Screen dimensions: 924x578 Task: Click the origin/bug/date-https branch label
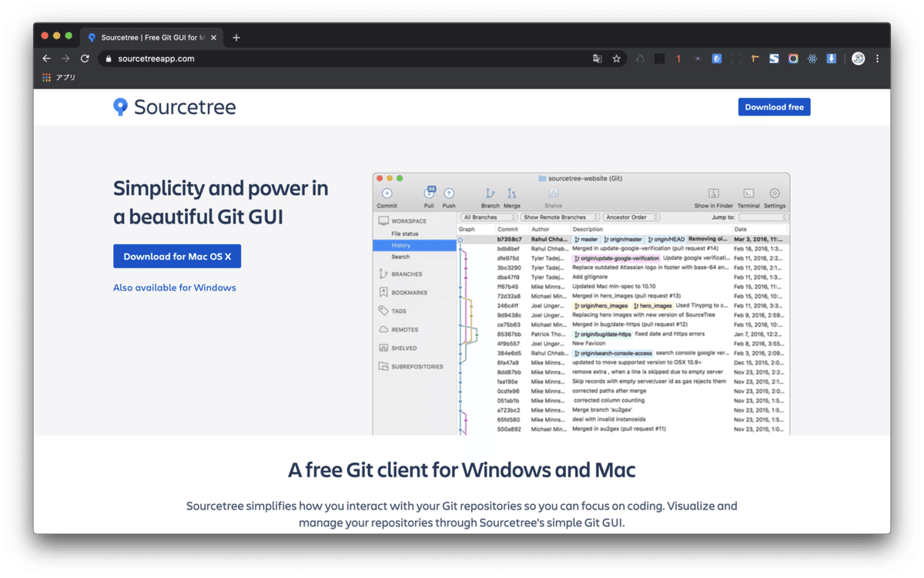[602, 334]
